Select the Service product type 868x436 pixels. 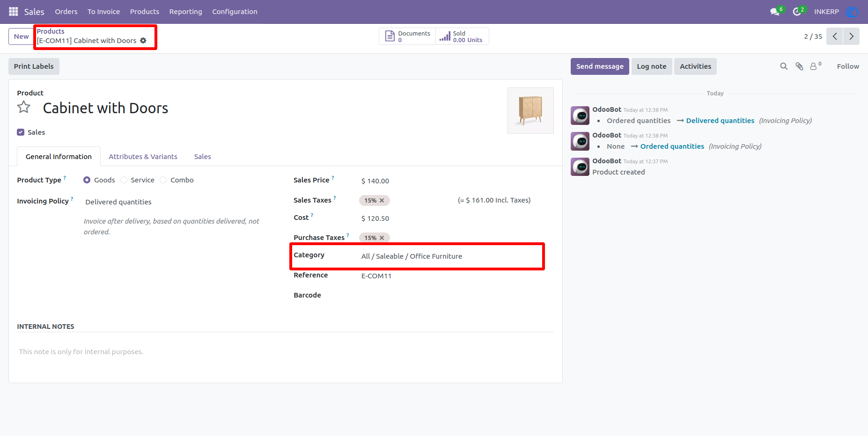pos(124,180)
